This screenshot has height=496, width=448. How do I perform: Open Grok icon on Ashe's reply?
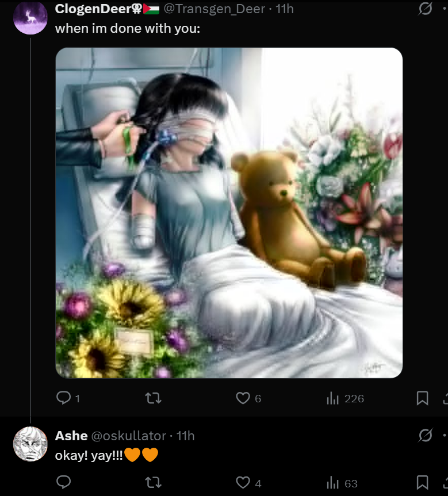[425, 435]
